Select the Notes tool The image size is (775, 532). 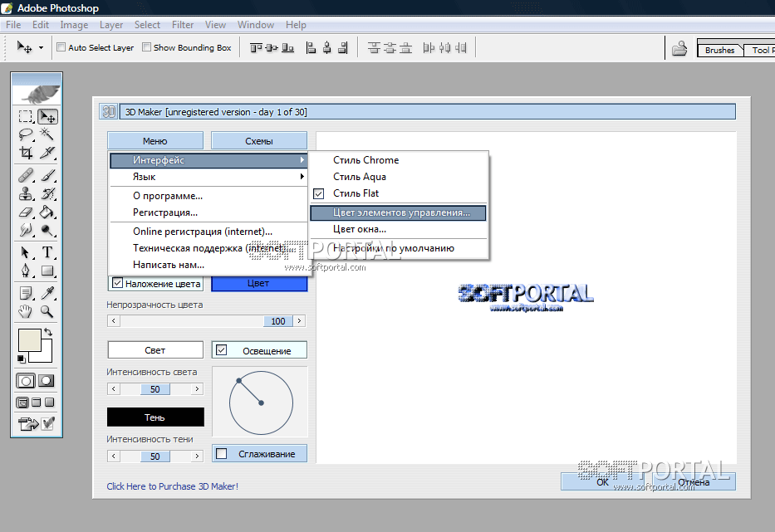[26, 293]
